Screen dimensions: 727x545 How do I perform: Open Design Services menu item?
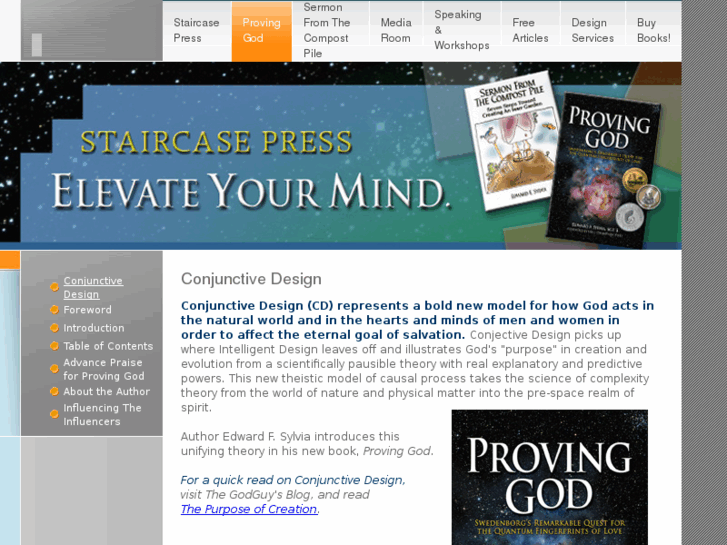click(593, 31)
